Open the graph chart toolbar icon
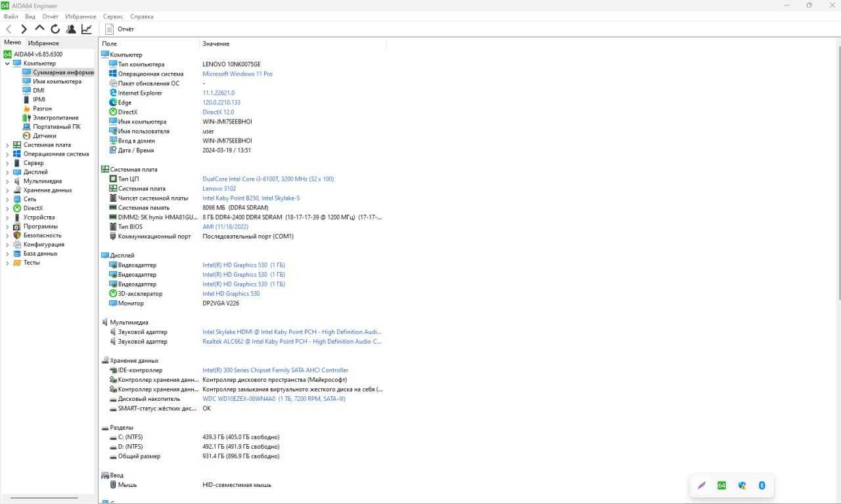 [x=87, y=29]
